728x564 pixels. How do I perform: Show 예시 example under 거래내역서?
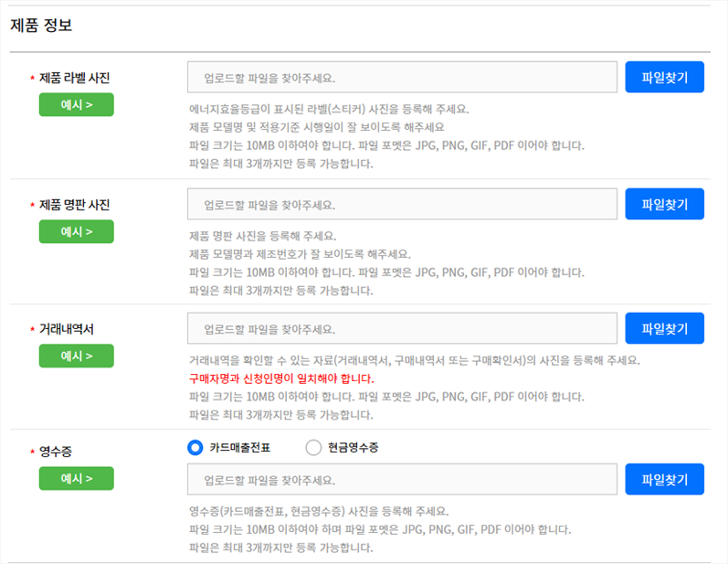click(77, 356)
